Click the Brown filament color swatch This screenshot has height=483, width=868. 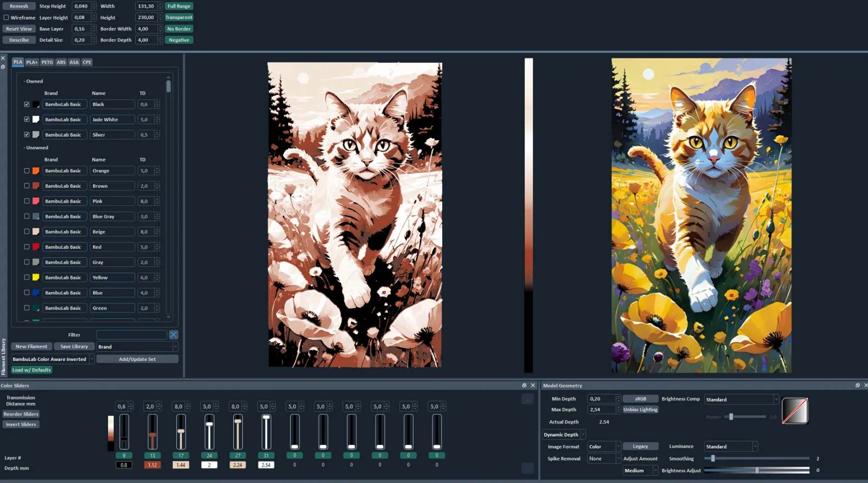36,186
